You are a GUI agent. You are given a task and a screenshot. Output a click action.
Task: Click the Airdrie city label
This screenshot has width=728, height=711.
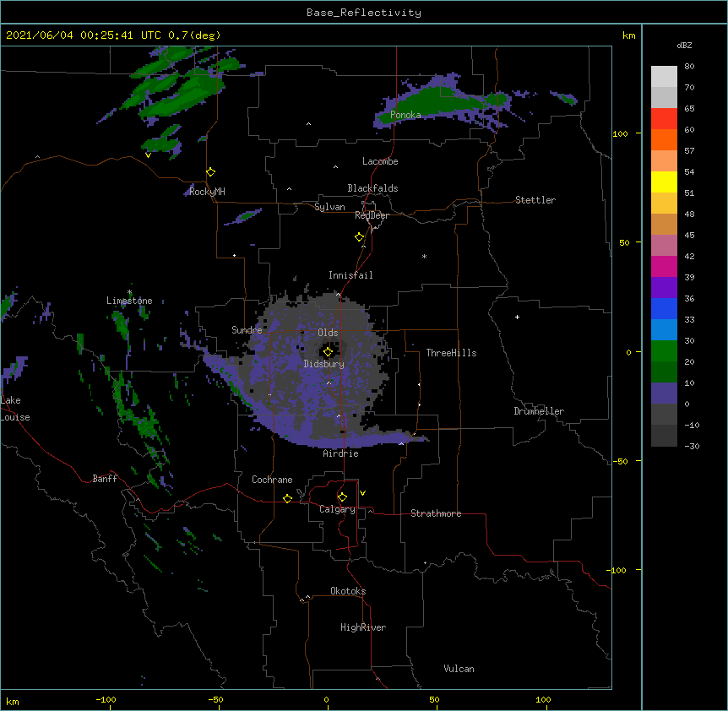(x=341, y=453)
